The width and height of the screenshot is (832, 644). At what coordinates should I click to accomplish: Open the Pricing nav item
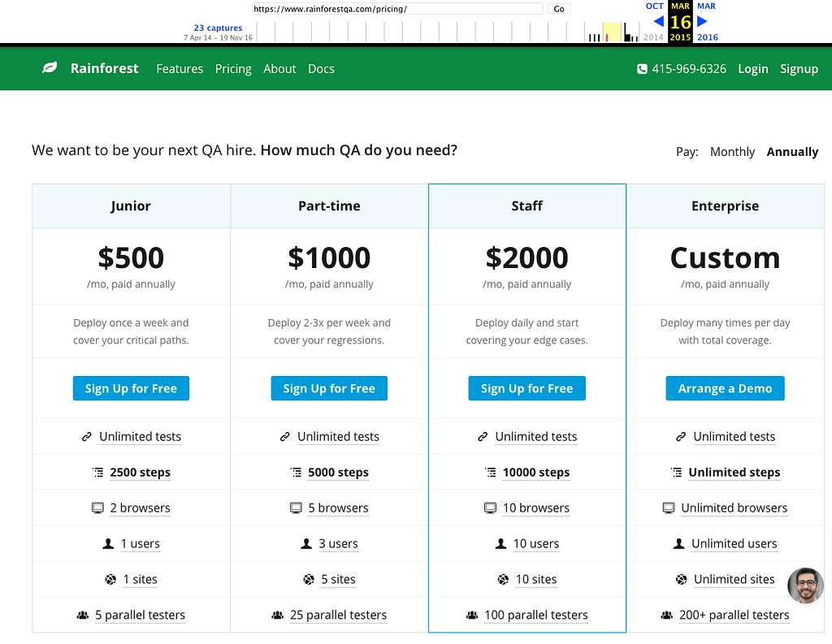[x=233, y=69]
